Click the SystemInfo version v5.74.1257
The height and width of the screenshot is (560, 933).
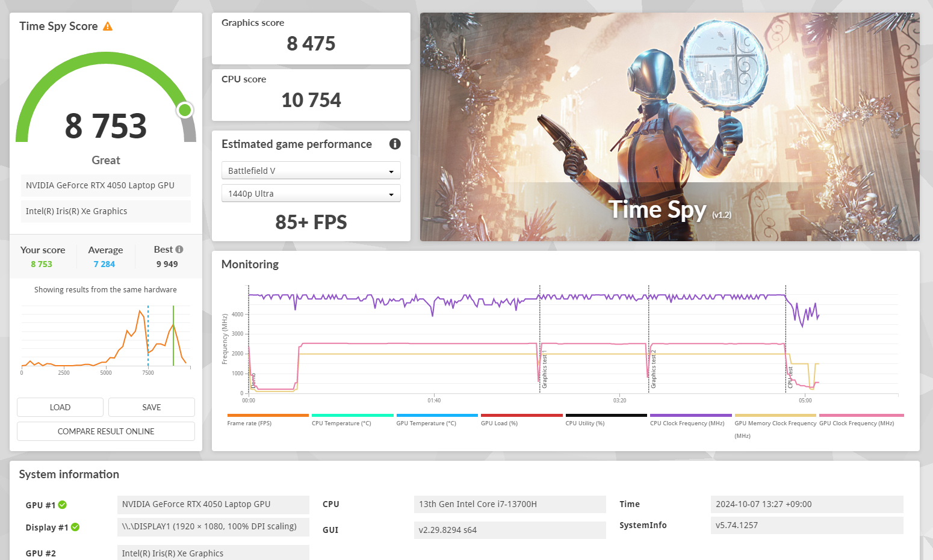pos(807,525)
